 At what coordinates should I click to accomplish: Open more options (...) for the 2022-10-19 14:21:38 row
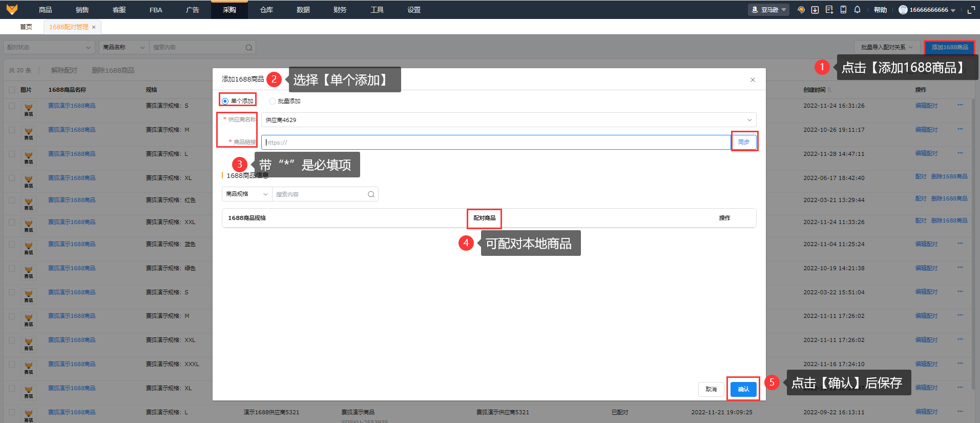pos(960,268)
